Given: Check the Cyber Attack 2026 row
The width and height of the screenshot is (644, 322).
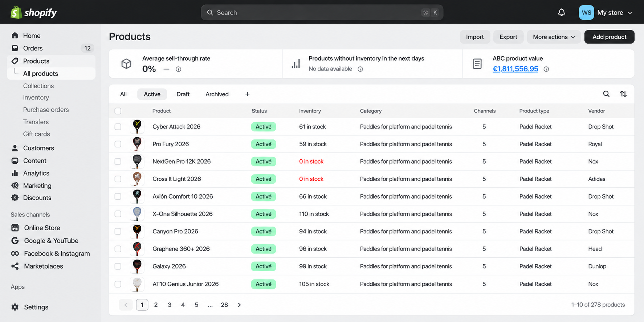Looking at the screenshot, I should click(118, 127).
